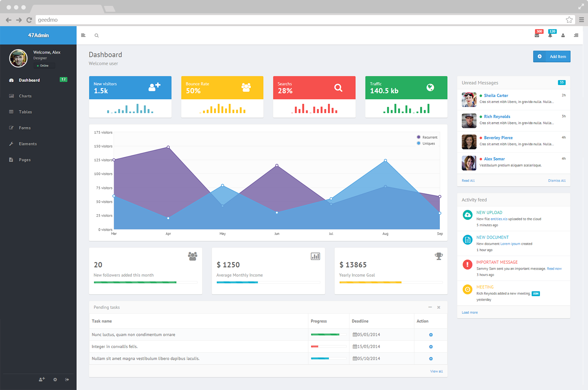588x390 pixels.
Task: Expand the right-side menu in top bar
Action: (576, 35)
